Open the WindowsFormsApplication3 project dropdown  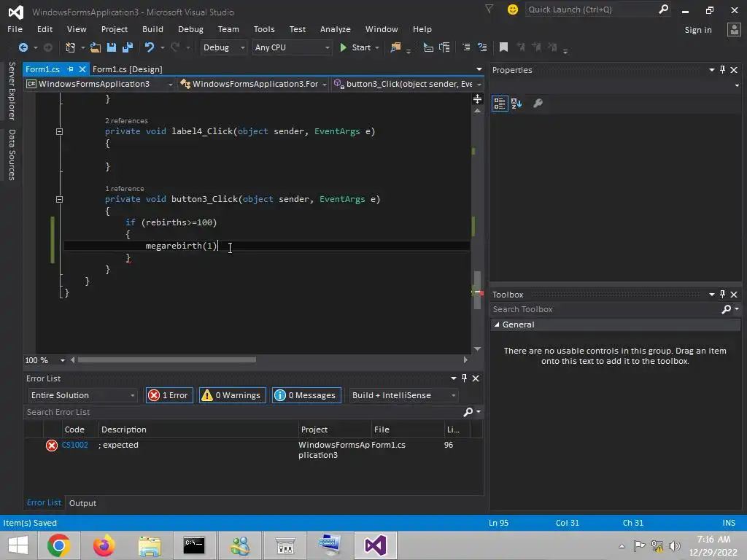pos(99,85)
